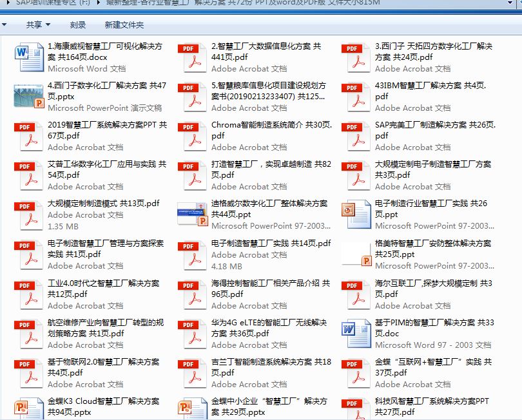This screenshot has width=522, height=420.
Task: Click PDF icon for 43IBM智慧工厂解决方案
Action: (x=356, y=97)
